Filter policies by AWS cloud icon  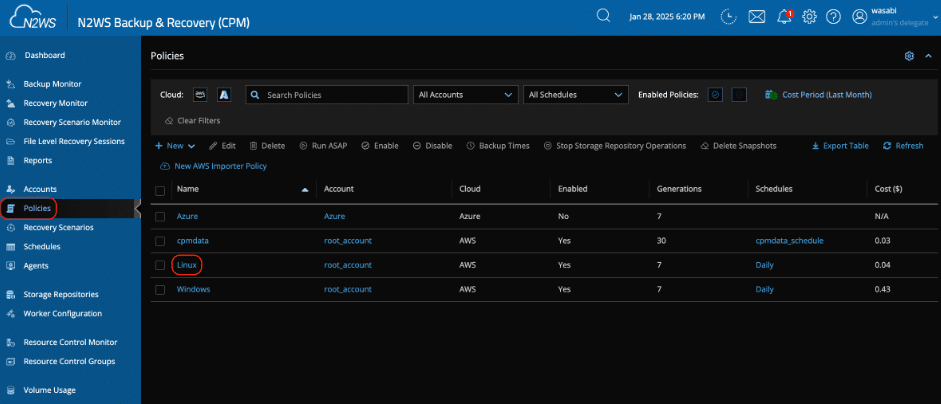[x=200, y=95]
